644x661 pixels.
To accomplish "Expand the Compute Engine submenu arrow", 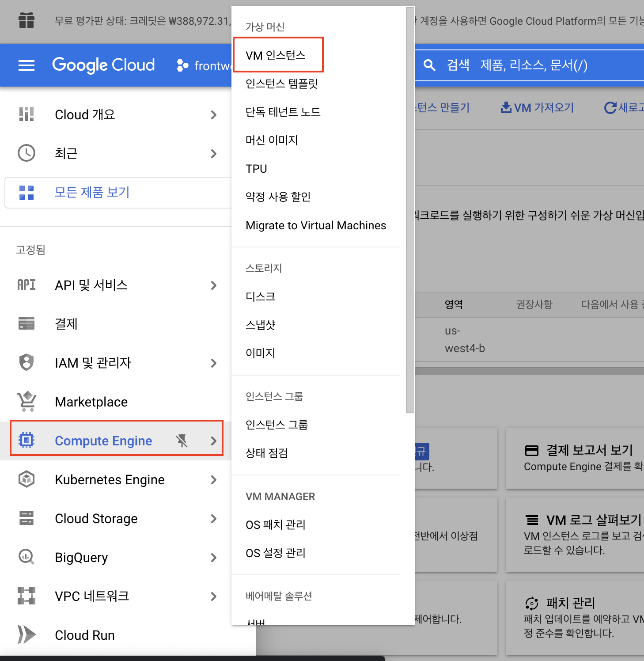I will coord(214,441).
